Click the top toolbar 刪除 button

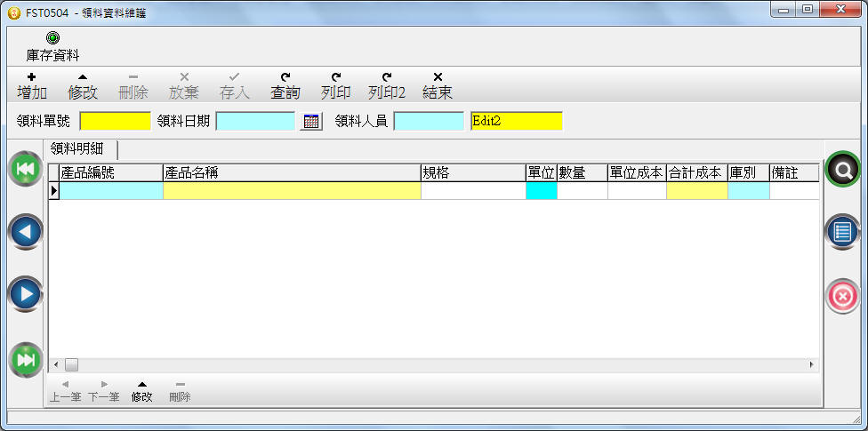pyautogui.click(x=133, y=86)
